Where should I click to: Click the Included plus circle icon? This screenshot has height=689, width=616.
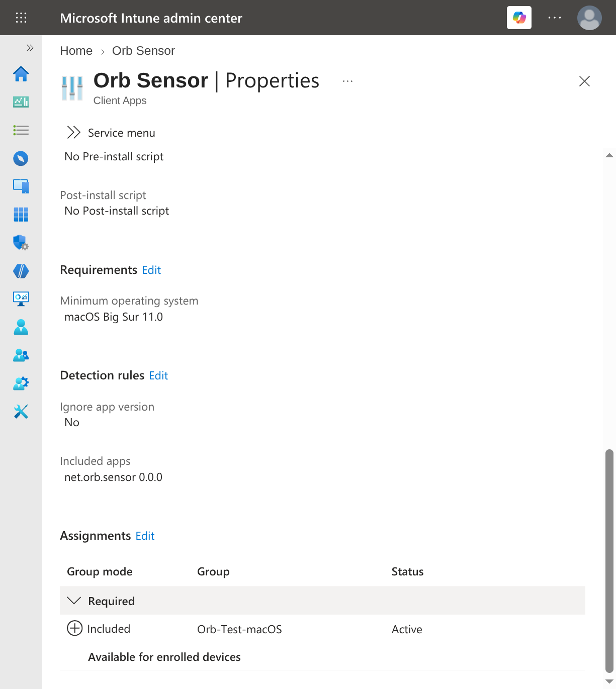pos(75,628)
